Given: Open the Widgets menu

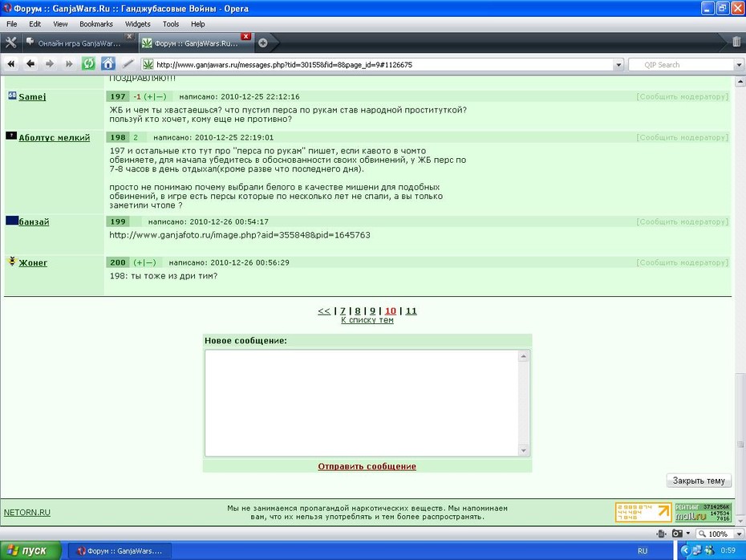Looking at the screenshot, I should [x=137, y=24].
